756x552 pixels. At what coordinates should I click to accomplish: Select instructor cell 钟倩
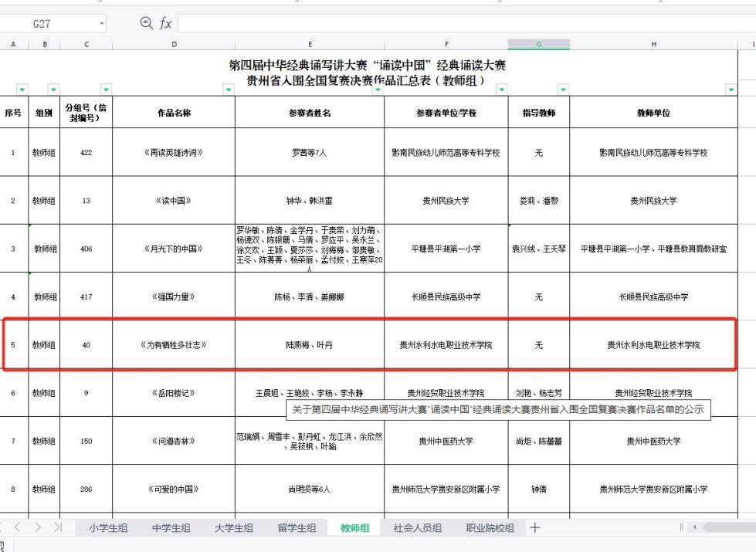(x=539, y=489)
